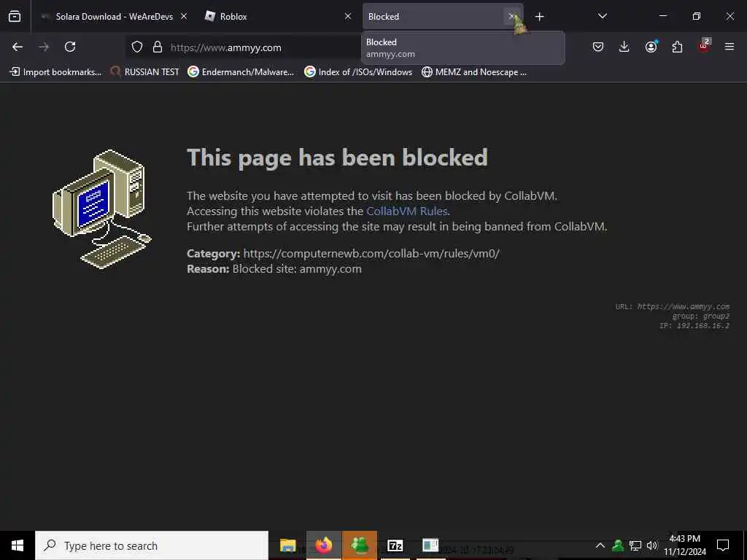Open a new tab
747x560 pixels.
539,17
